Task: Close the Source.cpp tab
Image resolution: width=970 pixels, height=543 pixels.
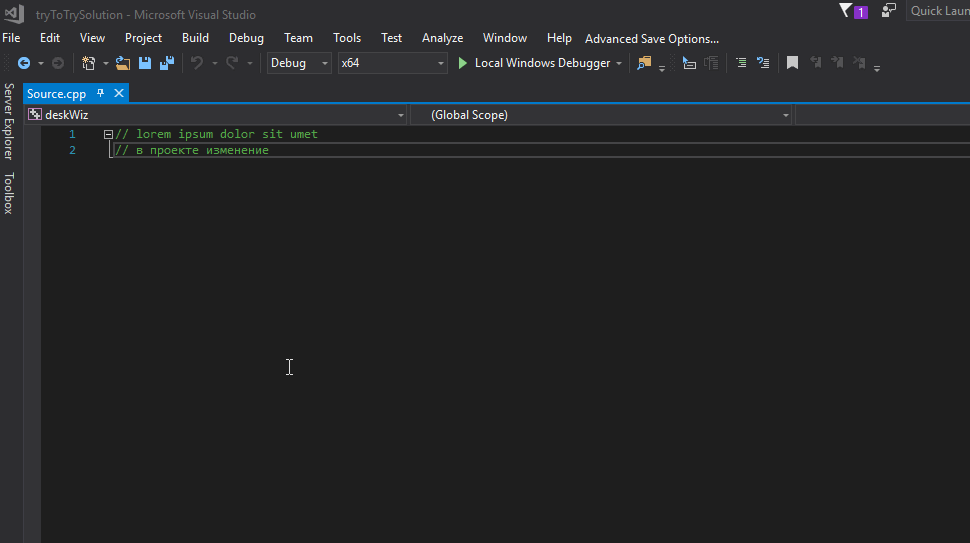Action: [119, 93]
